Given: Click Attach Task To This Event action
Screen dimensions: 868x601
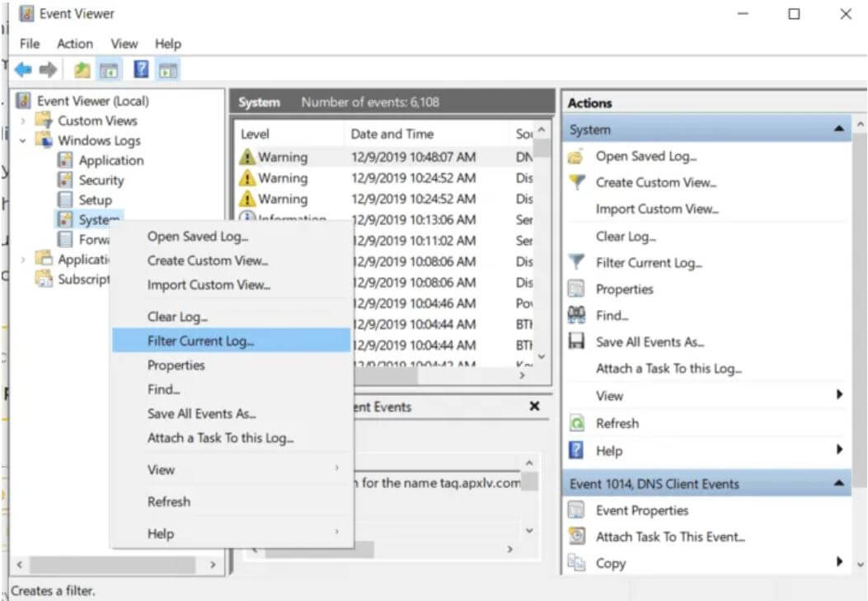Looking at the screenshot, I should 670,537.
